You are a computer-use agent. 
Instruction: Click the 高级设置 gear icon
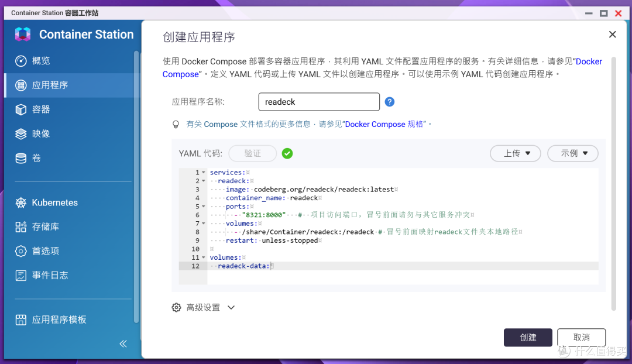point(176,308)
